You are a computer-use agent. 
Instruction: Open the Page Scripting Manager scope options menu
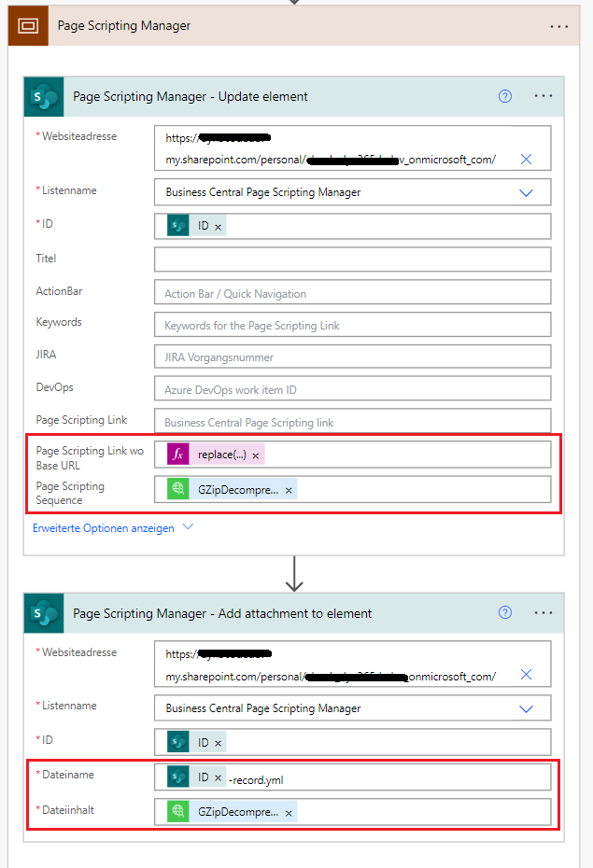558,26
